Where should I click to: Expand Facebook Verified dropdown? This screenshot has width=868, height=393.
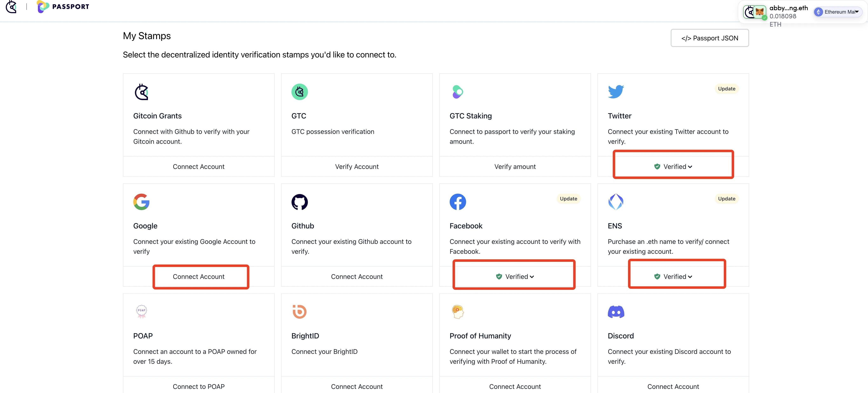pos(515,277)
